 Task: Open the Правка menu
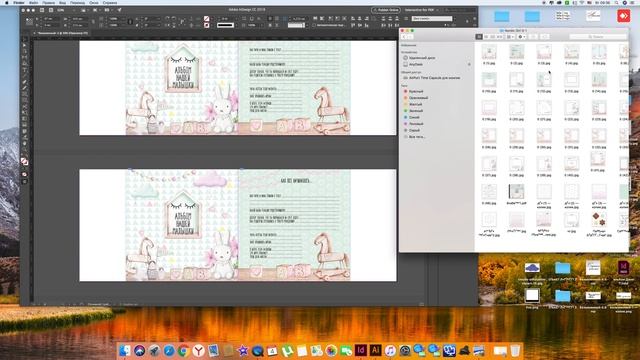tap(48, 2)
